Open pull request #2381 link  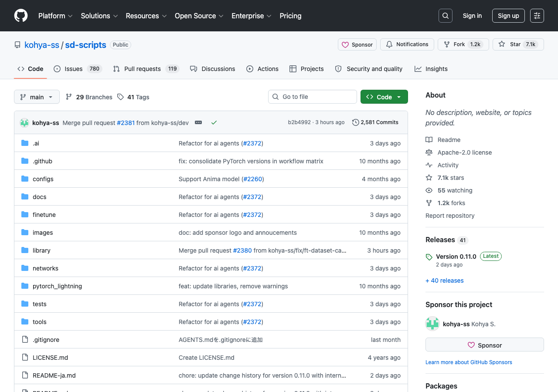126,123
